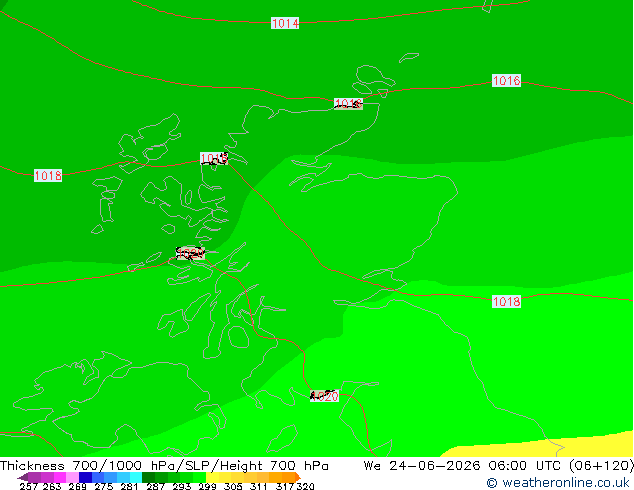
Task: Select the legend value 293
Action: tap(182, 486)
